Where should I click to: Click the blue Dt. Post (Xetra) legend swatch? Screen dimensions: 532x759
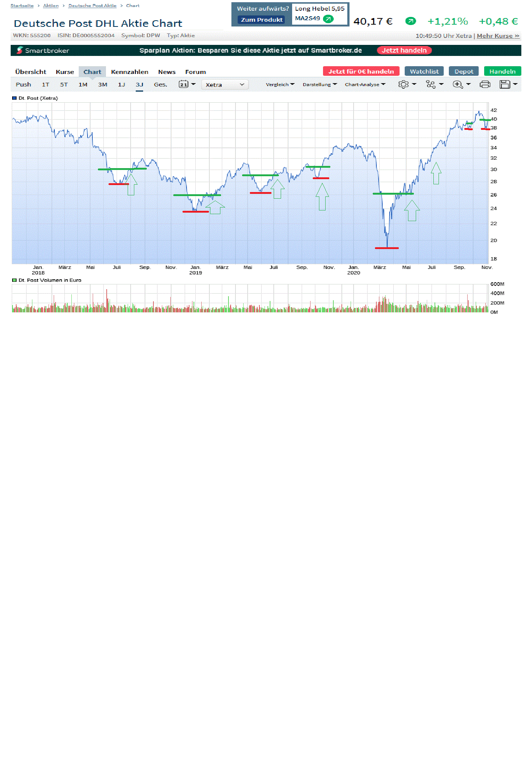[x=14, y=98]
